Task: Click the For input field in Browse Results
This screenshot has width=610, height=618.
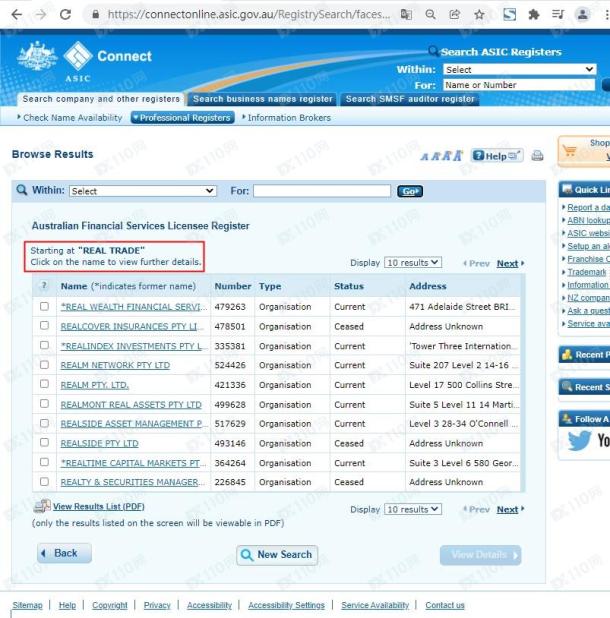Action: pyautogui.click(x=322, y=191)
